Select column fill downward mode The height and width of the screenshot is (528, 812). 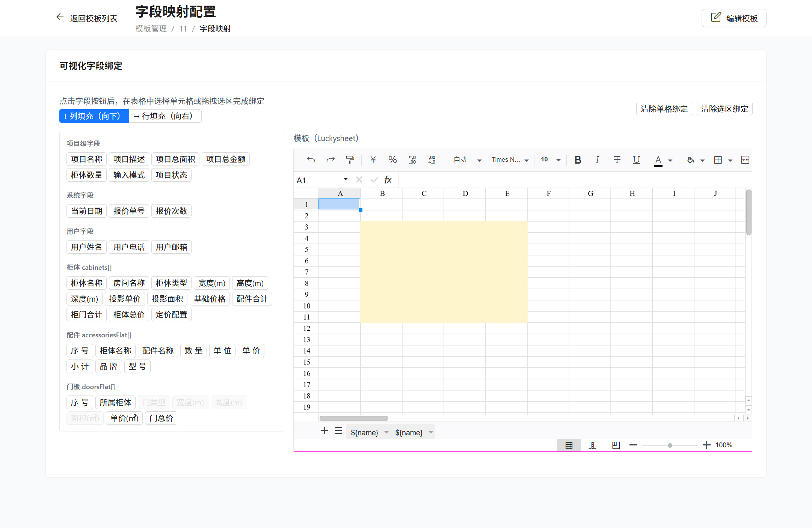click(x=94, y=116)
